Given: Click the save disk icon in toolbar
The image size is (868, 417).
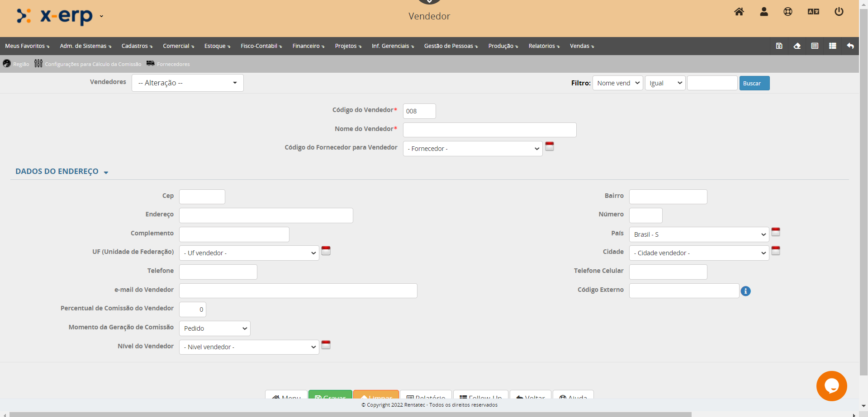Looking at the screenshot, I should click(779, 46).
